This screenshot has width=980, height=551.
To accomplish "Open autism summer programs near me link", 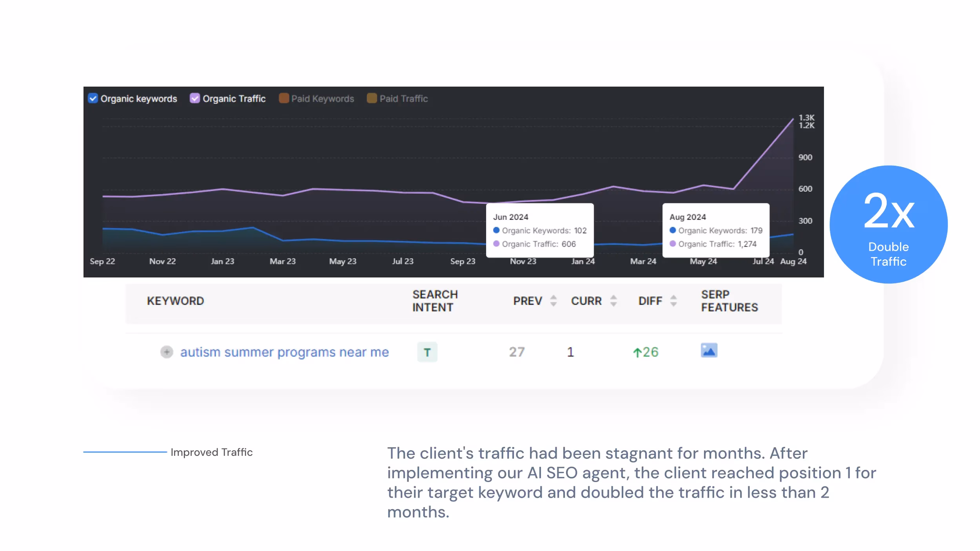I will 284,352.
